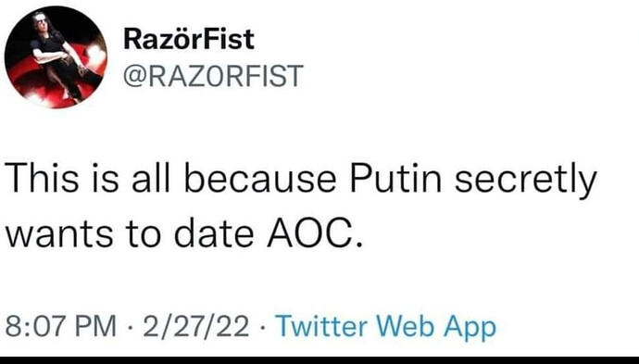Click the word date in the tweet
This screenshot has width=639, height=364.
coord(214,234)
